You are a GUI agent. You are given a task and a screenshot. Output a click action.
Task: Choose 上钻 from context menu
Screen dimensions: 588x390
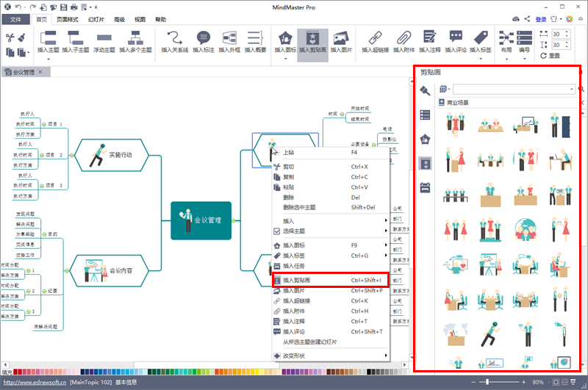(x=330, y=152)
